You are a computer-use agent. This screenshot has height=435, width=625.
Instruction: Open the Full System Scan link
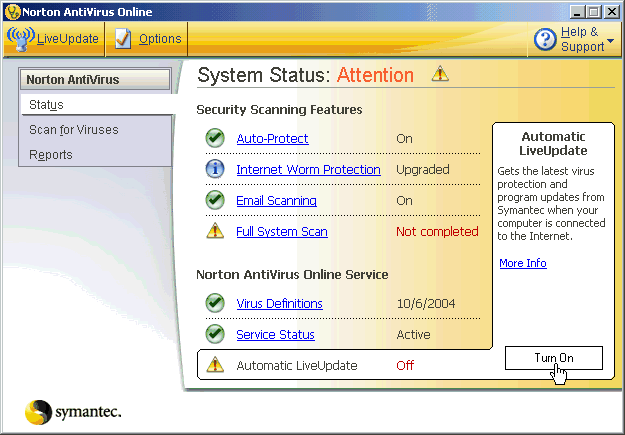pyautogui.click(x=281, y=232)
